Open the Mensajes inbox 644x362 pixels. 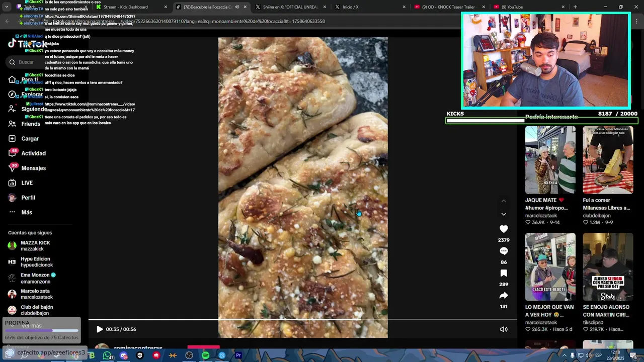27,168
